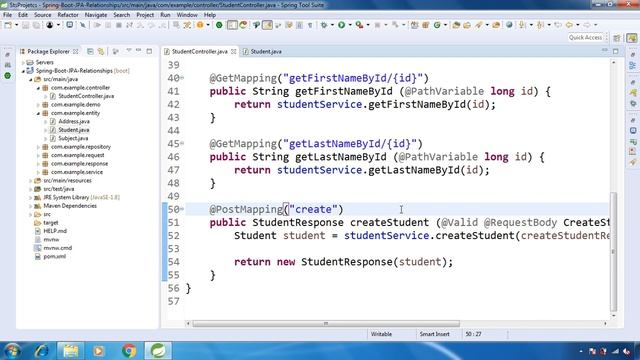This screenshot has height=360, width=640.
Task: Open Internet Explorer from the taskbar
Action: point(42,351)
